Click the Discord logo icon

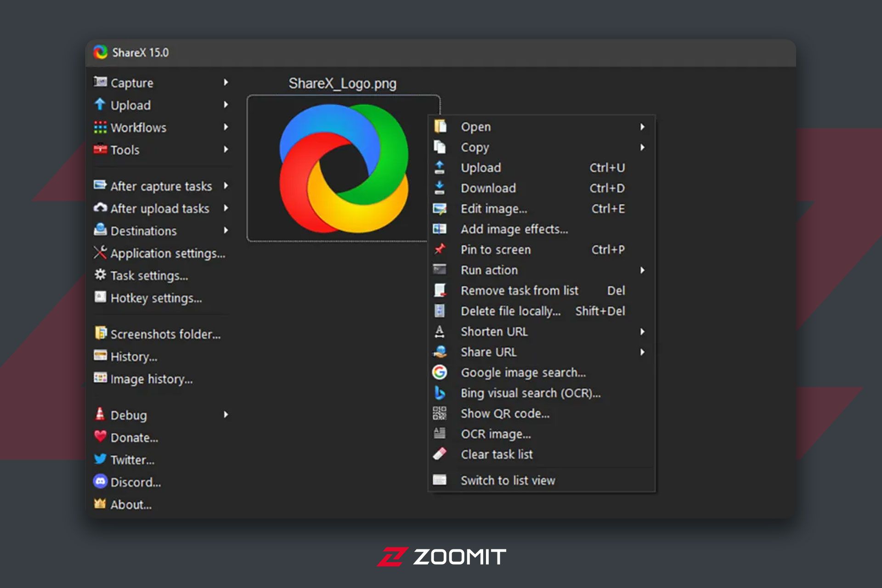click(100, 481)
